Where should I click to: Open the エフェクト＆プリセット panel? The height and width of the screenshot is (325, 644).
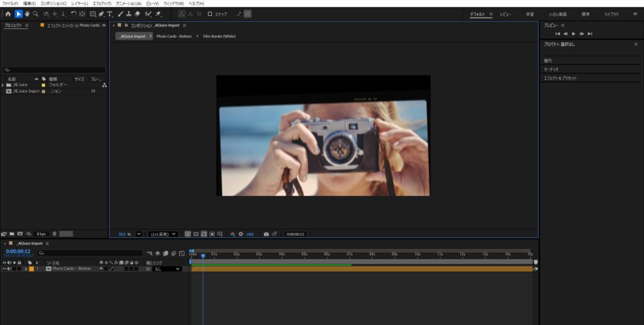[x=560, y=78]
